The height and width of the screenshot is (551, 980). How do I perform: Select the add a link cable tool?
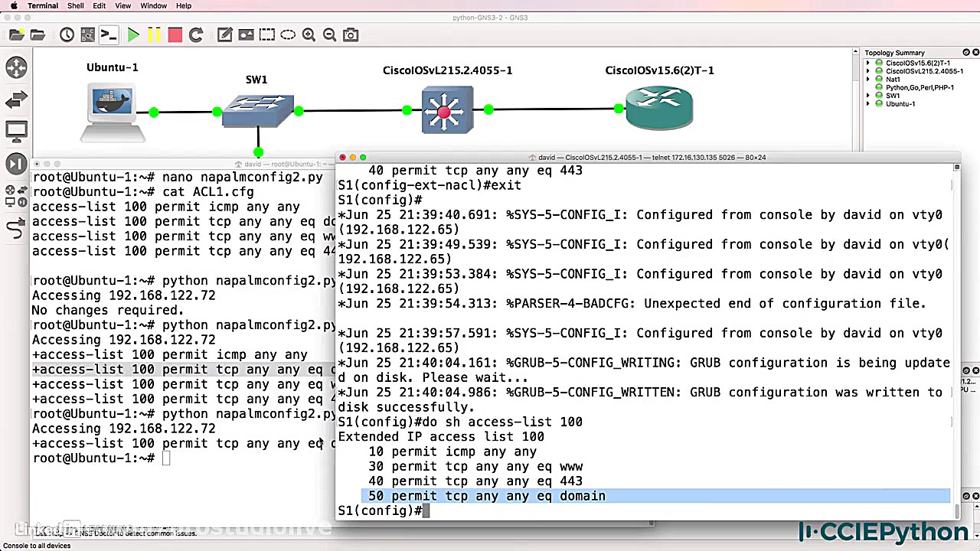pyautogui.click(x=16, y=227)
